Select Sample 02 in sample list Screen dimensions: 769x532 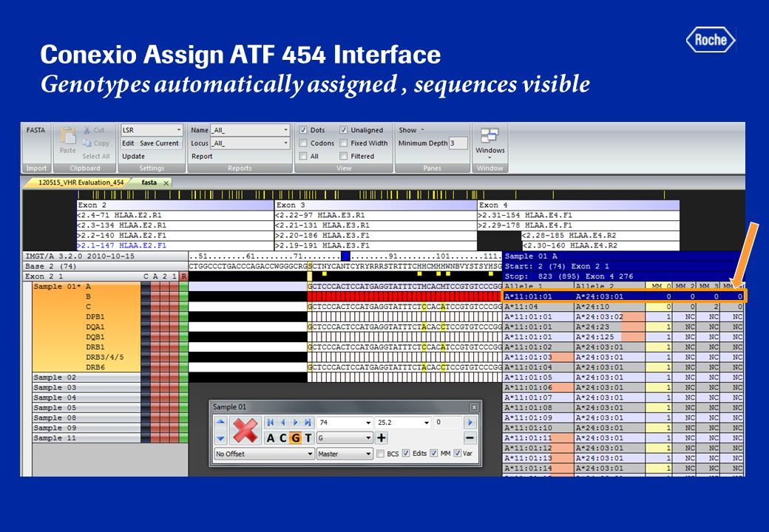86,377
